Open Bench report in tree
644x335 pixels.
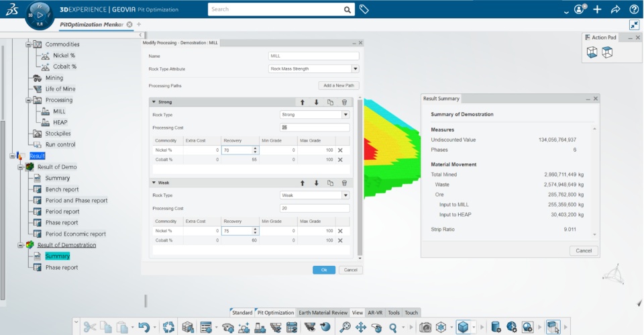[x=62, y=189]
